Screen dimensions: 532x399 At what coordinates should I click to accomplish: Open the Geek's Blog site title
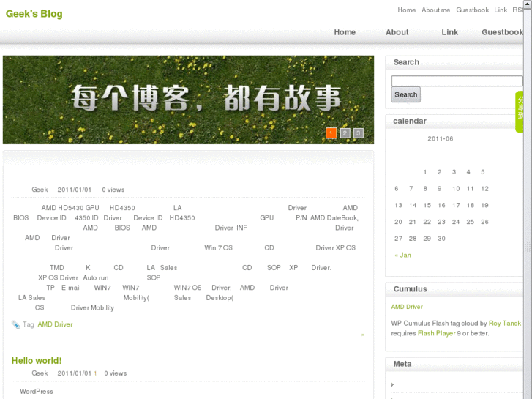coord(34,14)
